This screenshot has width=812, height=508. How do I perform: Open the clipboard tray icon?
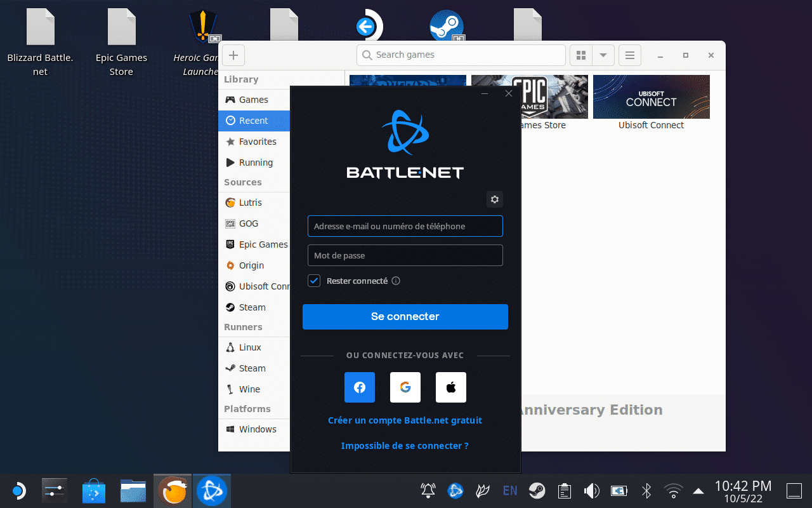pyautogui.click(x=564, y=490)
